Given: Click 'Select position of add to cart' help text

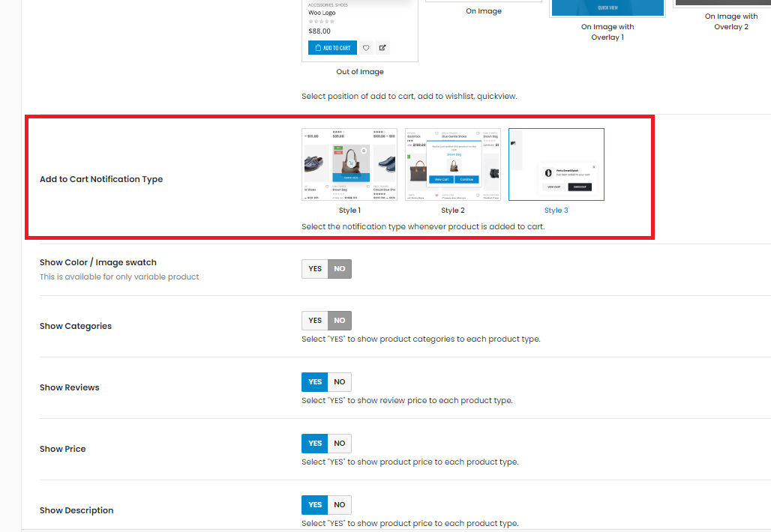Looking at the screenshot, I should [x=409, y=96].
